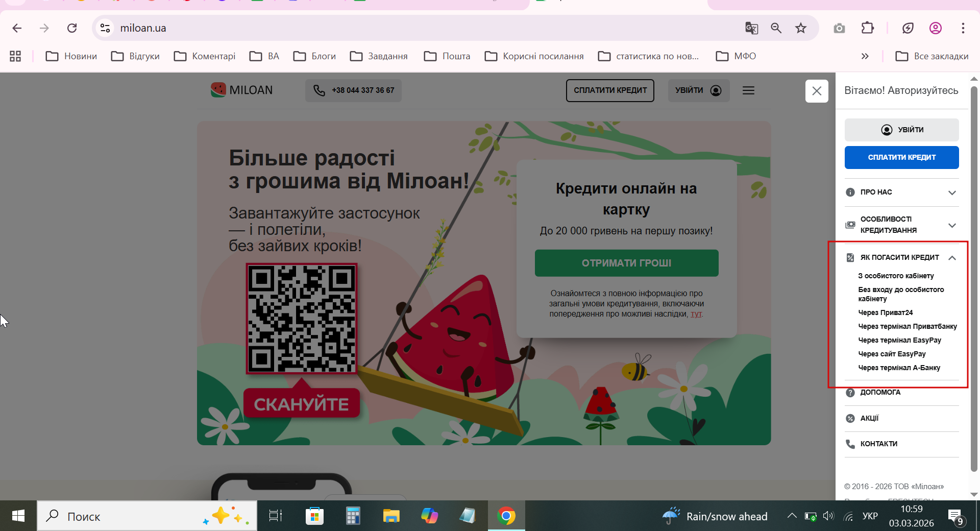Image resolution: width=980 pixels, height=531 pixels.
Task: Open Task View on the taskbar
Action: pos(276,516)
